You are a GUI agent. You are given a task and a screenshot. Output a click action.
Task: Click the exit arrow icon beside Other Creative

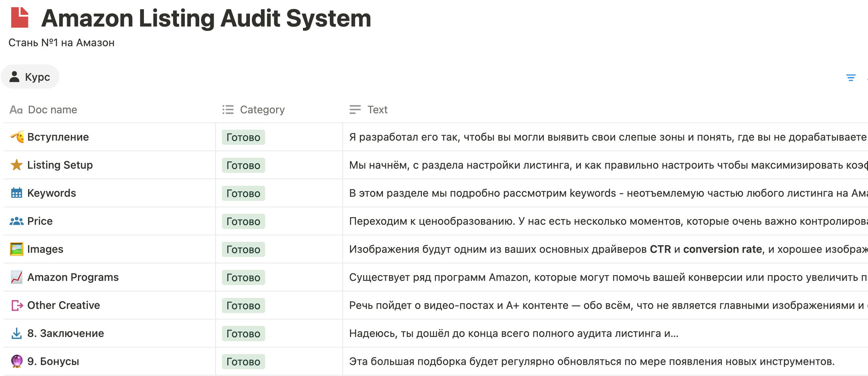click(17, 305)
